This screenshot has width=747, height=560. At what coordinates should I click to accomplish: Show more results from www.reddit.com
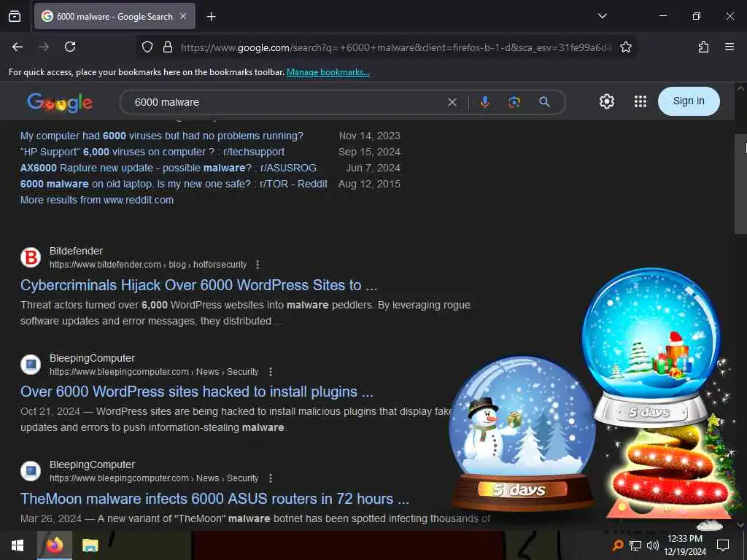[97, 200]
